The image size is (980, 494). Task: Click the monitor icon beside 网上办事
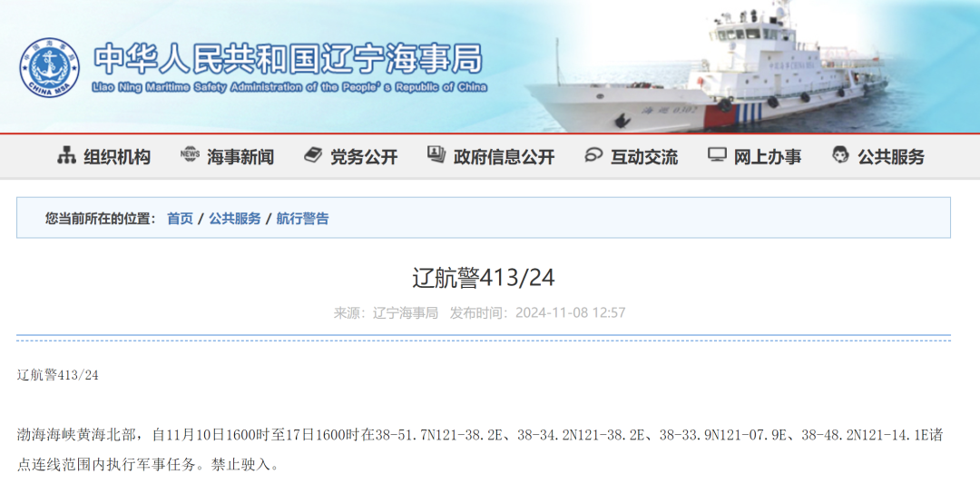717,154
